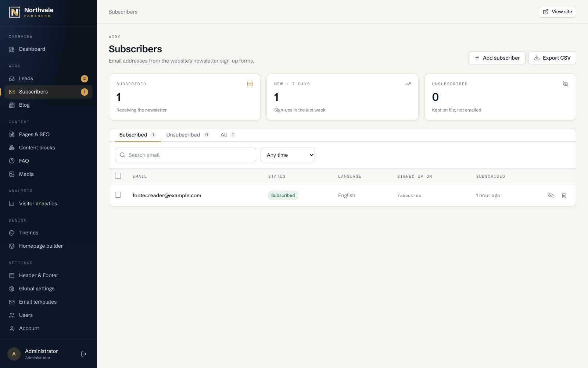This screenshot has height=368, width=588.
Task: Open Themes under Design
Action: 49,233
